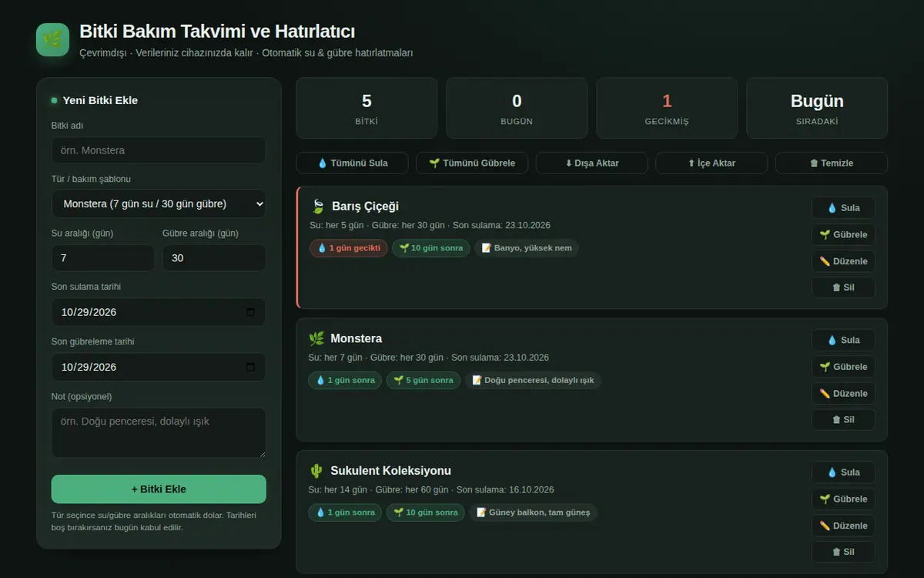Click the Su aralığı number field

pyautogui.click(x=103, y=258)
